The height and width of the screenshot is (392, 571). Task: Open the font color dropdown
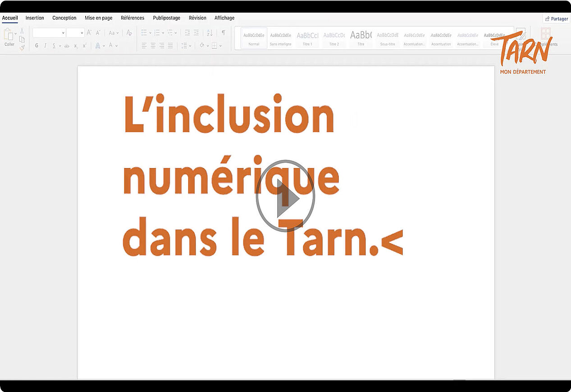coord(117,46)
